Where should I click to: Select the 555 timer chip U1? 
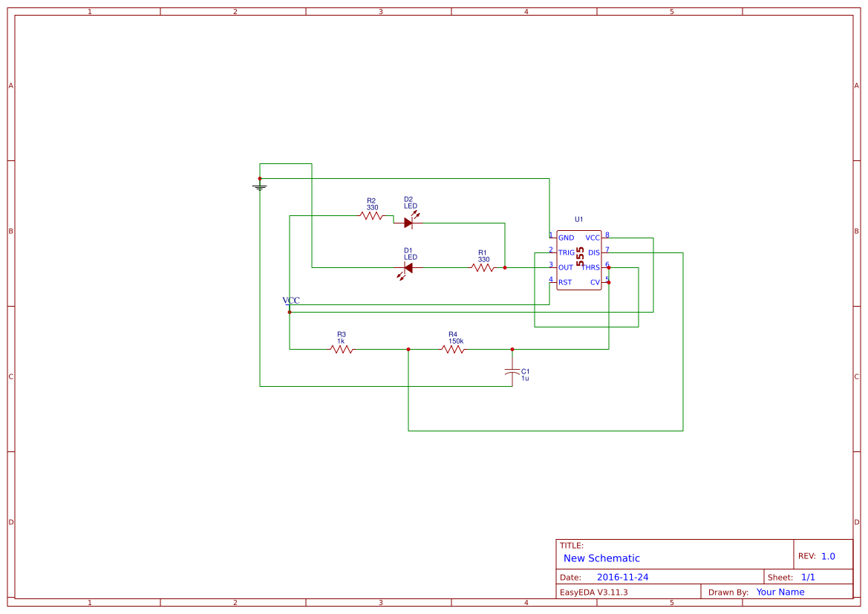[578, 260]
